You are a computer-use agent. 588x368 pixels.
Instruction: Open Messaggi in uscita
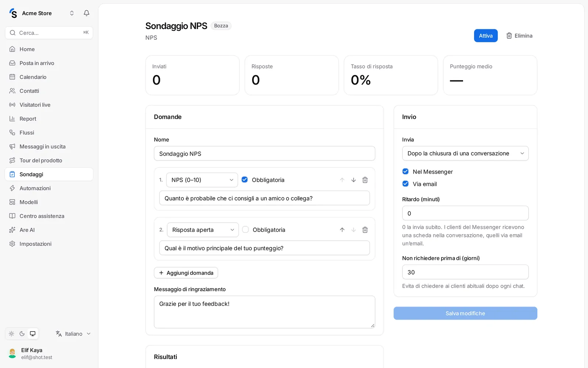coord(49,146)
